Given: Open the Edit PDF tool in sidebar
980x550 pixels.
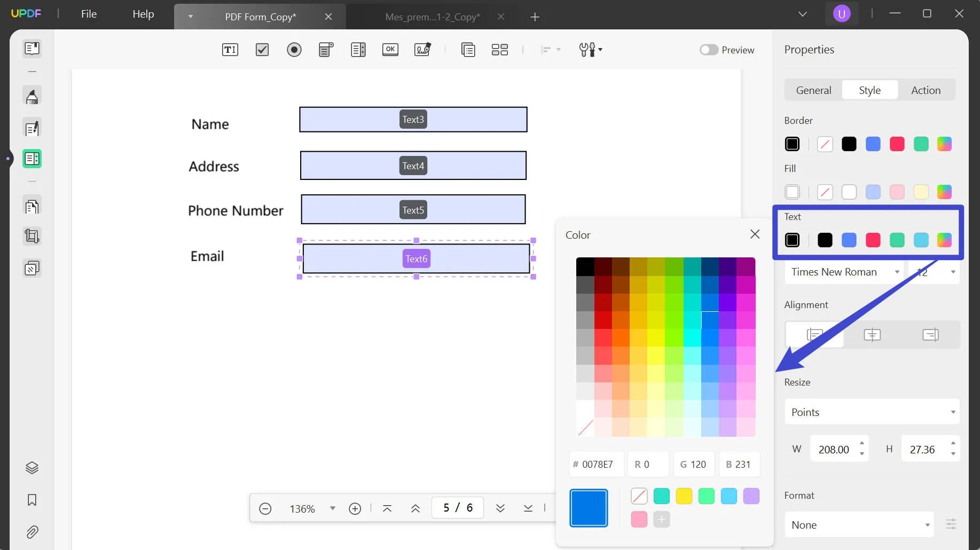Looking at the screenshot, I should pyautogui.click(x=32, y=129).
